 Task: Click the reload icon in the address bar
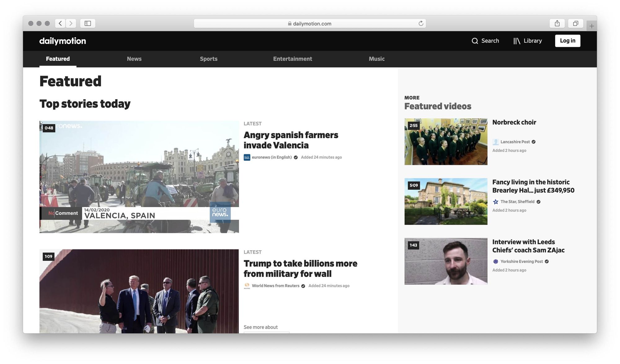pos(421,23)
